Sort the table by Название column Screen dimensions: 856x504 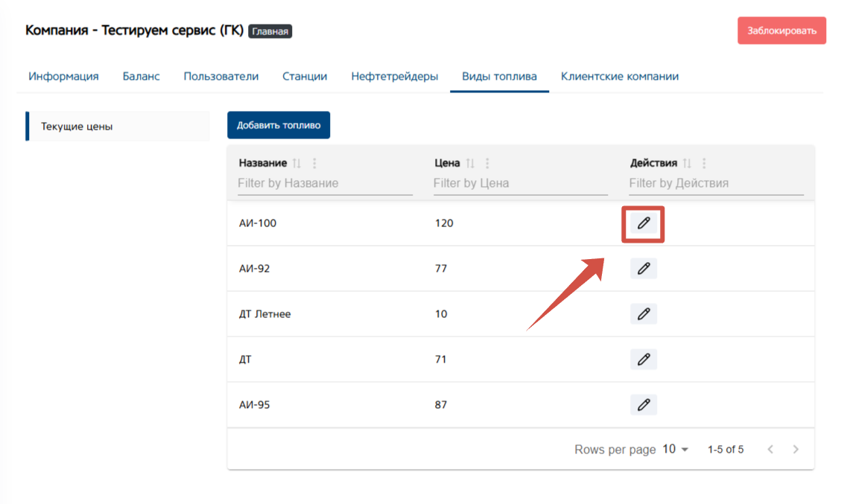click(x=297, y=164)
